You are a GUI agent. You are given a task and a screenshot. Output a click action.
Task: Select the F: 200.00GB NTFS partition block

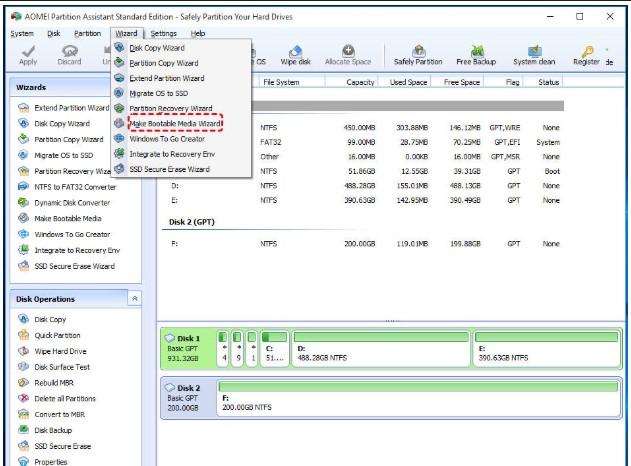tap(418, 398)
